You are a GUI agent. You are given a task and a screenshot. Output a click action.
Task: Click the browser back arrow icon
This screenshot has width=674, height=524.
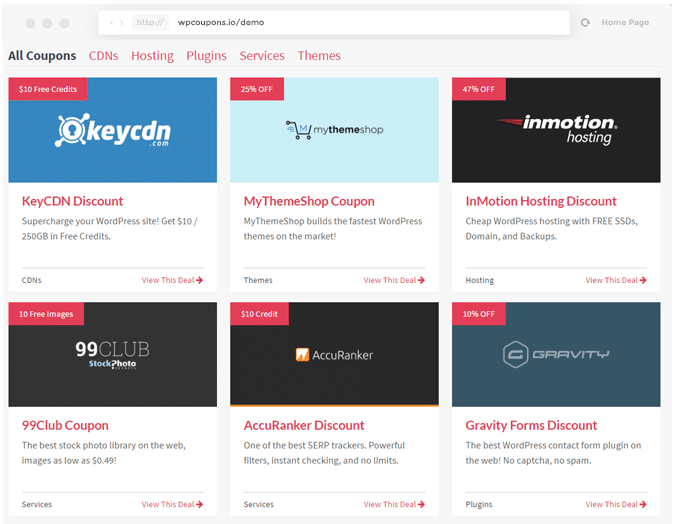tap(111, 22)
